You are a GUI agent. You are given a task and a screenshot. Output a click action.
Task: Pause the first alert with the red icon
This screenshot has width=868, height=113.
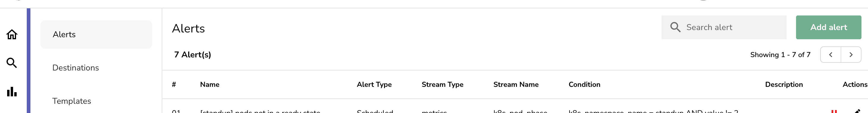click(x=834, y=111)
